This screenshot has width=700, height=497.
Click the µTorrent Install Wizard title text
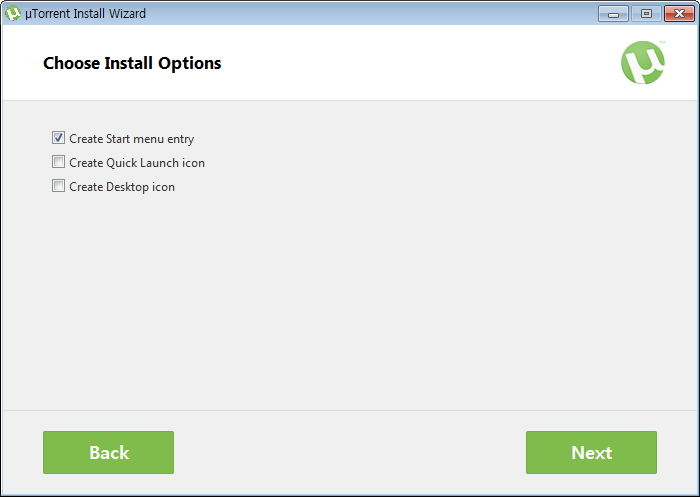85,14
